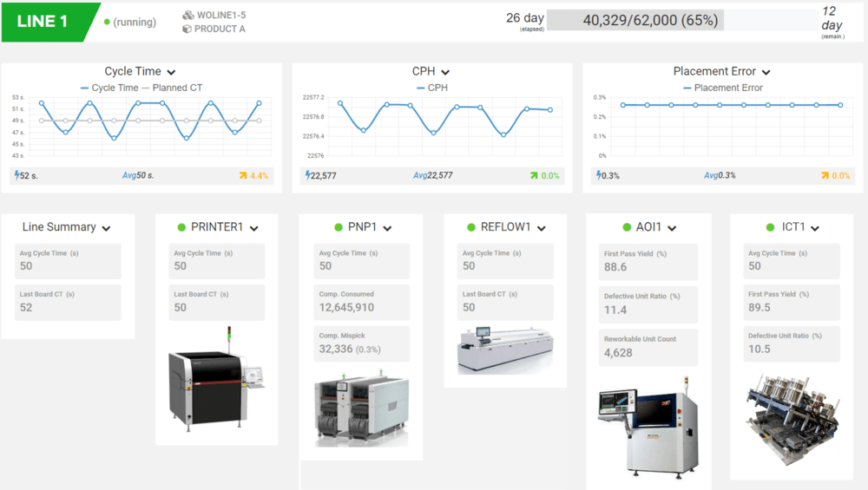Click the PNP1 pick-and-place machine image
Screen dimensions: 868x490
[361, 408]
